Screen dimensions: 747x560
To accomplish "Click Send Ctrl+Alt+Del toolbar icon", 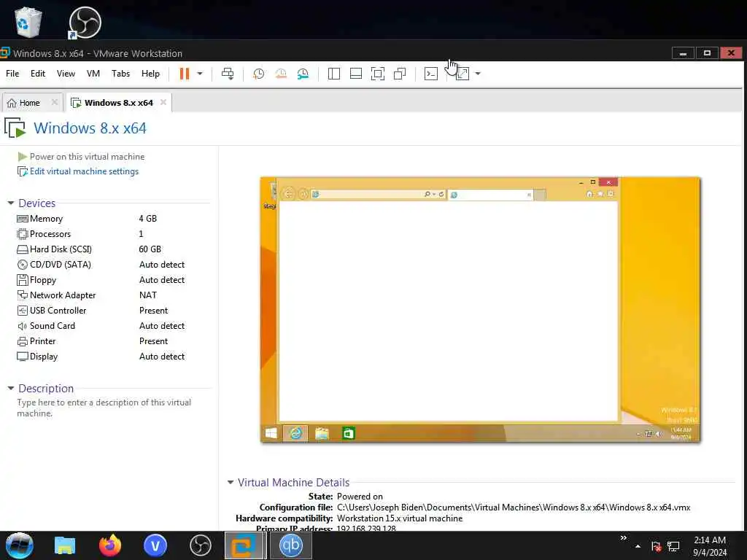I will pyautogui.click(x=228, y=74).
